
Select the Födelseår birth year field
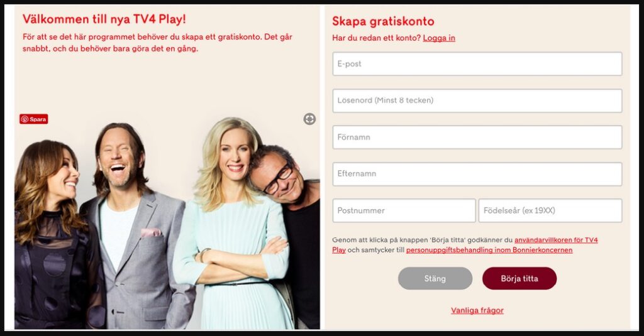tap(550, 210)
